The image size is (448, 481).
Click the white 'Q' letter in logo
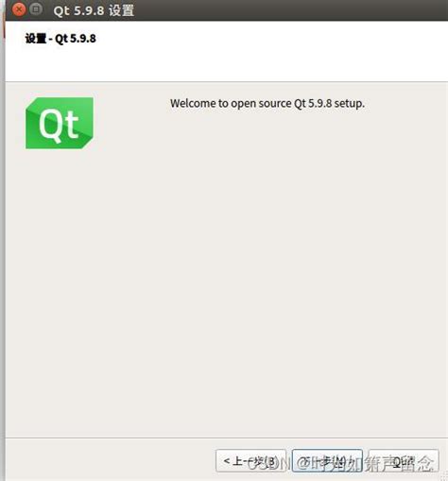coord(49,125)
